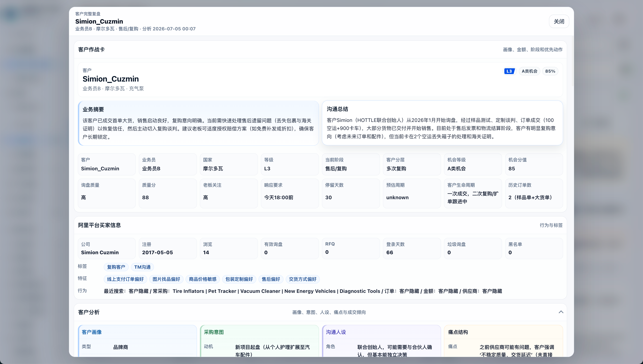Click the 预估周期 value unknown
This screenshot has height=364, width=643.
(x=397, y=198)
